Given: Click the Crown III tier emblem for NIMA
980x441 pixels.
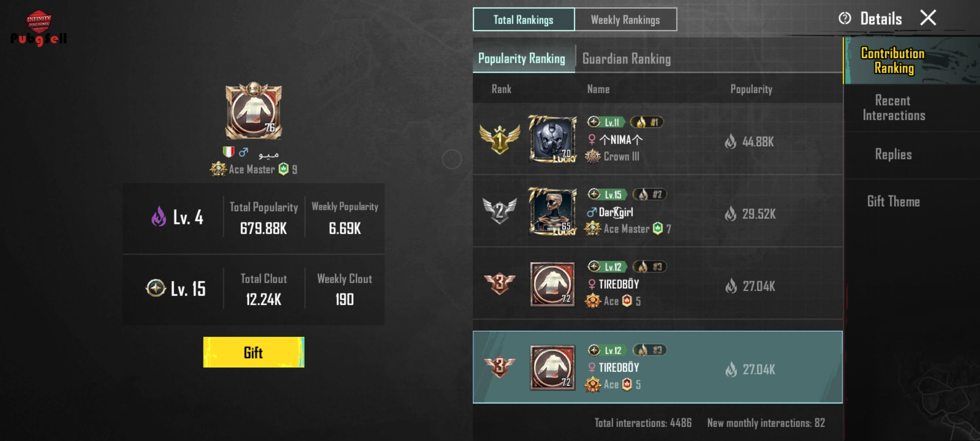Looking at the screenshot, I should pos(592,156).
